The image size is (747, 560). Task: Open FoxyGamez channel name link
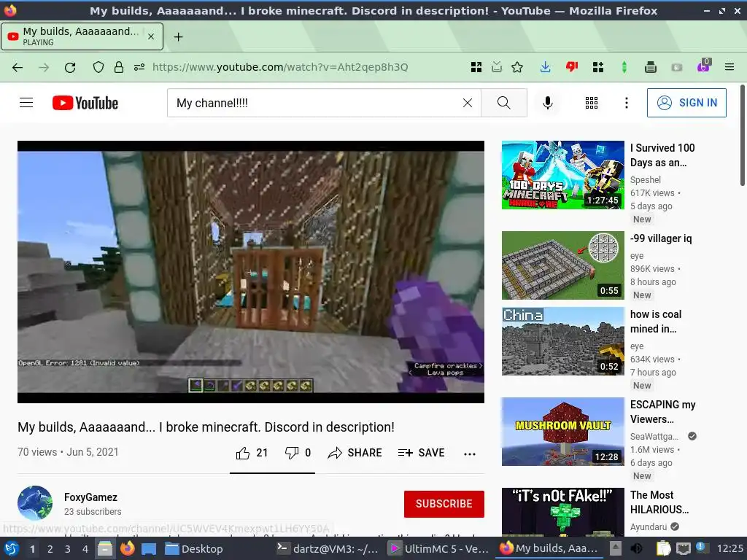pos(90,497)
